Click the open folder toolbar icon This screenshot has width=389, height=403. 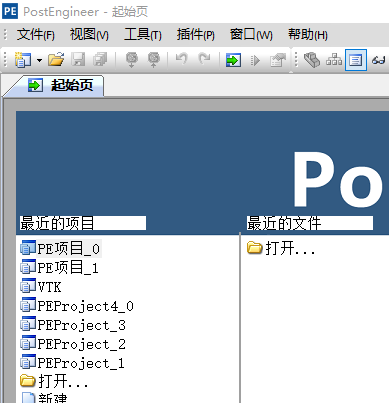tap(56, 60)
